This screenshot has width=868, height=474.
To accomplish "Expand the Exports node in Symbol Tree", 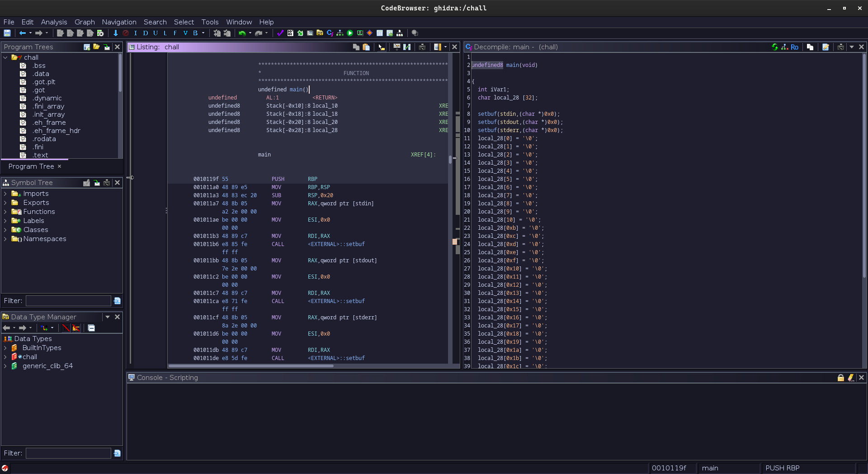I will 5,203.
